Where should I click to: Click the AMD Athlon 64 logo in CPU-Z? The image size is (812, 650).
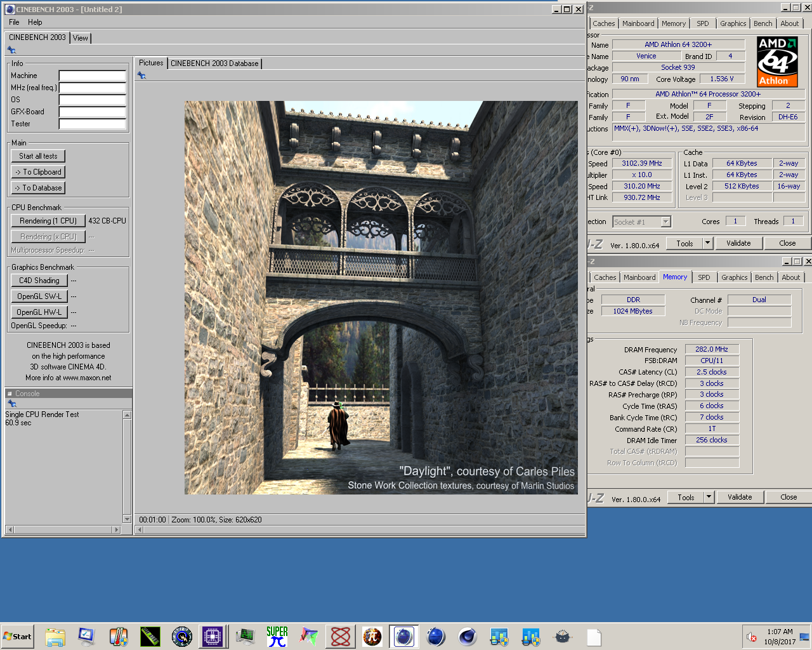(x=777, y=61)
